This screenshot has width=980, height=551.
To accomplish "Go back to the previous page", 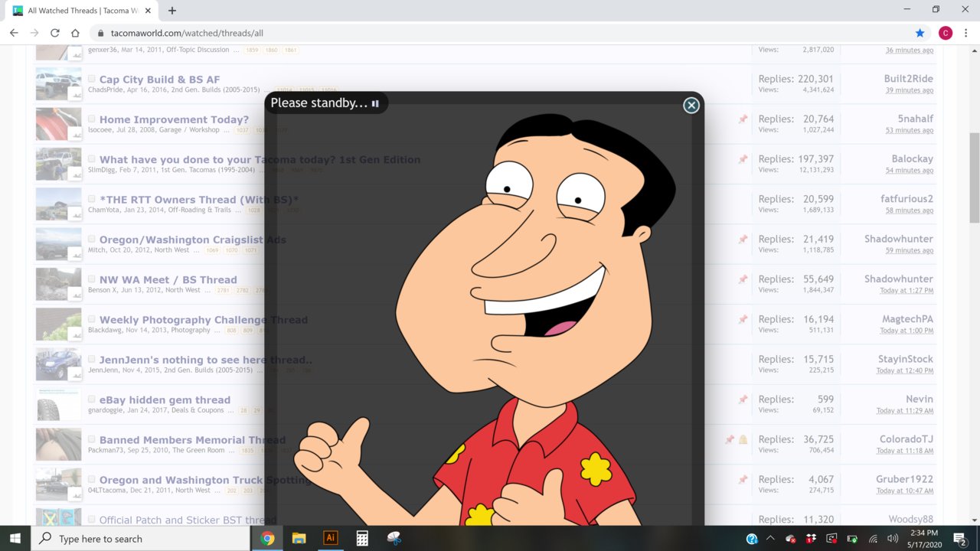I will (14, 33).
